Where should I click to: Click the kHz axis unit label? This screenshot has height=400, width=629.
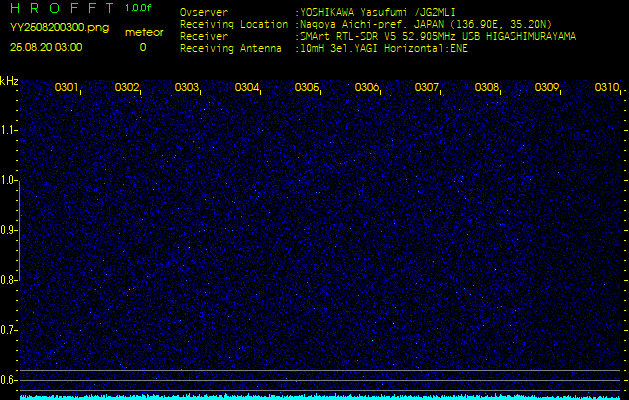click(x=9, y=81)
